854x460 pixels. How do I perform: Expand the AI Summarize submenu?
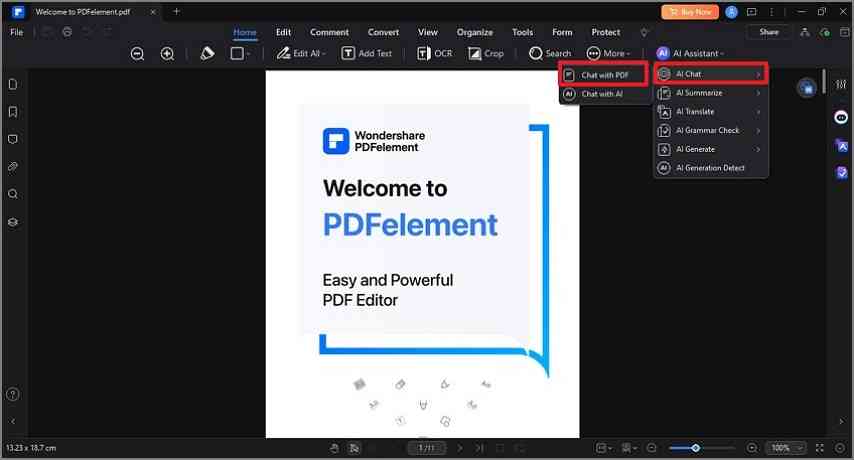pyautogui.click(x=711, y=93)
